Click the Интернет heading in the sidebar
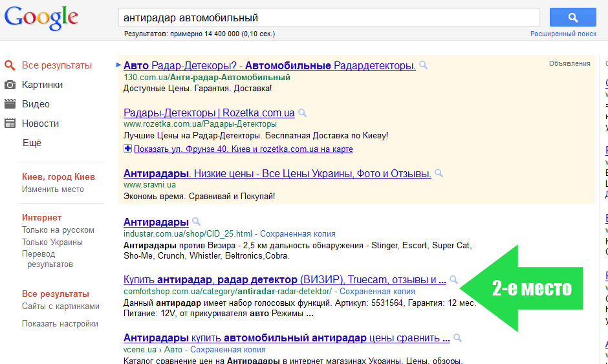608x364 pixels. 41,217
